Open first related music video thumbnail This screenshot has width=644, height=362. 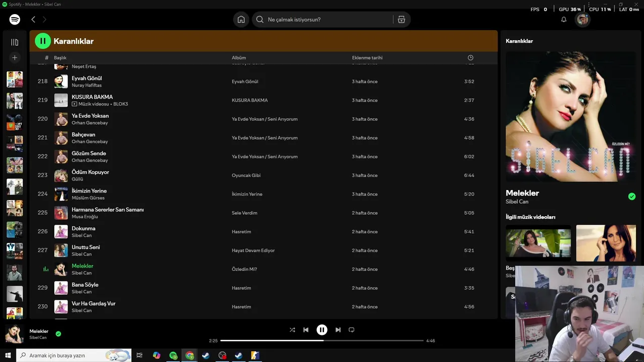(538, 243)
